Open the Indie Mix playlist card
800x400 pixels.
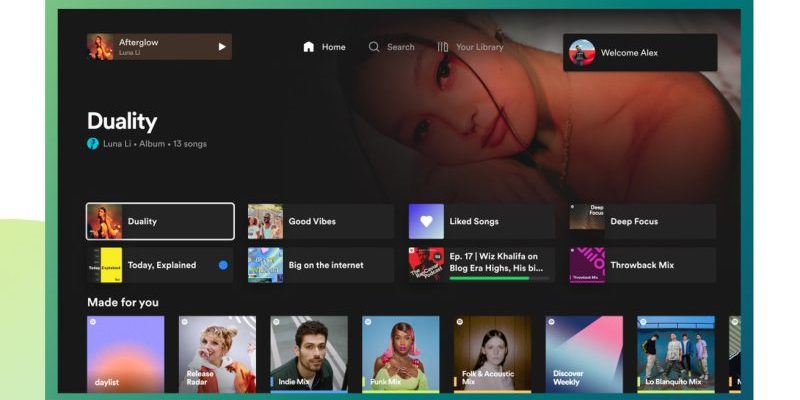309,354
